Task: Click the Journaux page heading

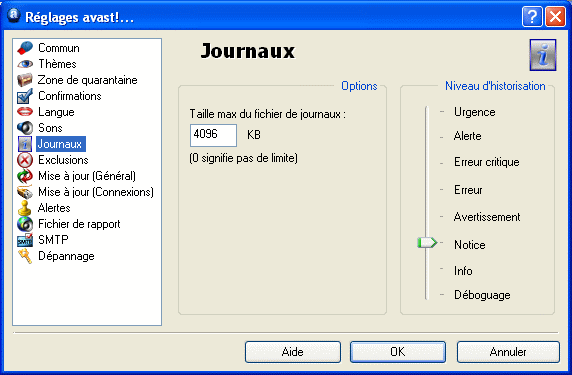Action: click(248, 51)
